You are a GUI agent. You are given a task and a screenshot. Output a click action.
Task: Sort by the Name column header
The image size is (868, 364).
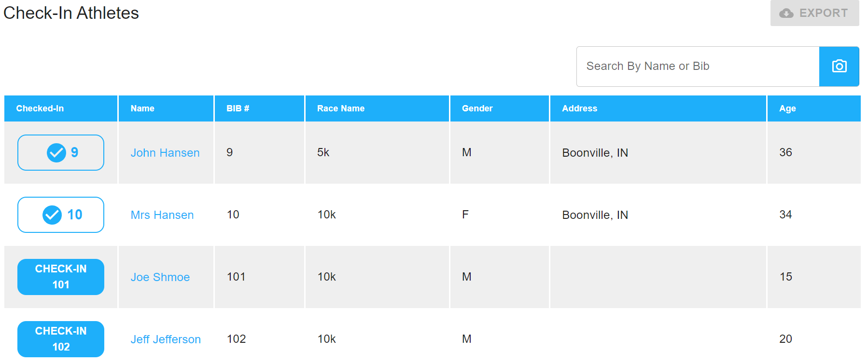(142, 108)
